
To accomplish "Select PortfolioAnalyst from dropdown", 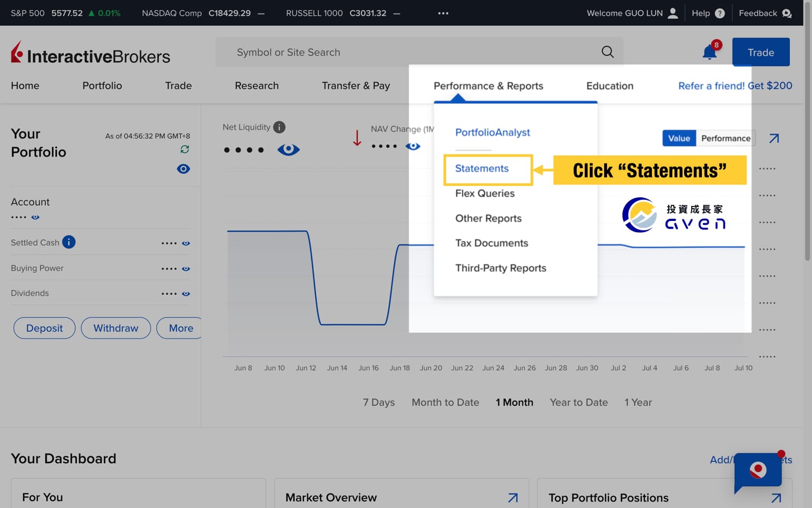I will (x=492, y=132).
